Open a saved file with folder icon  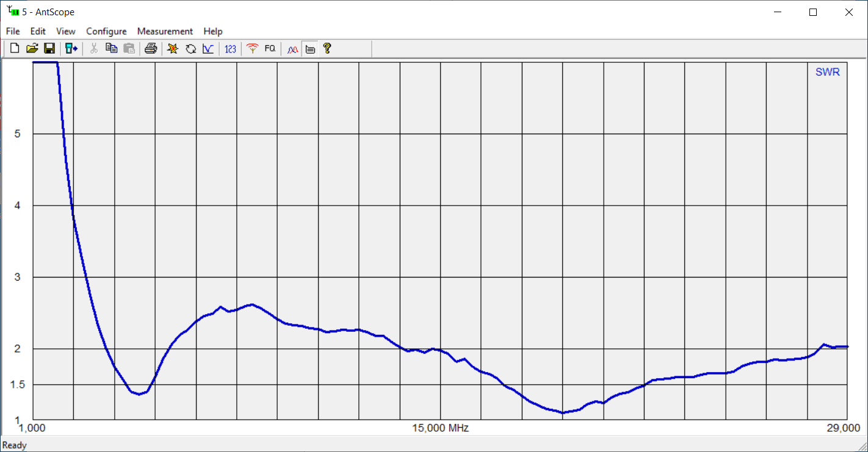pos(32,49)
